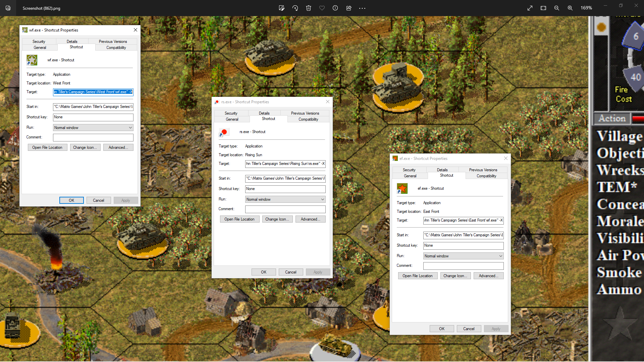Click Start in field in rs.exe dialog
The image size is (644, 362).
[285, 179]
